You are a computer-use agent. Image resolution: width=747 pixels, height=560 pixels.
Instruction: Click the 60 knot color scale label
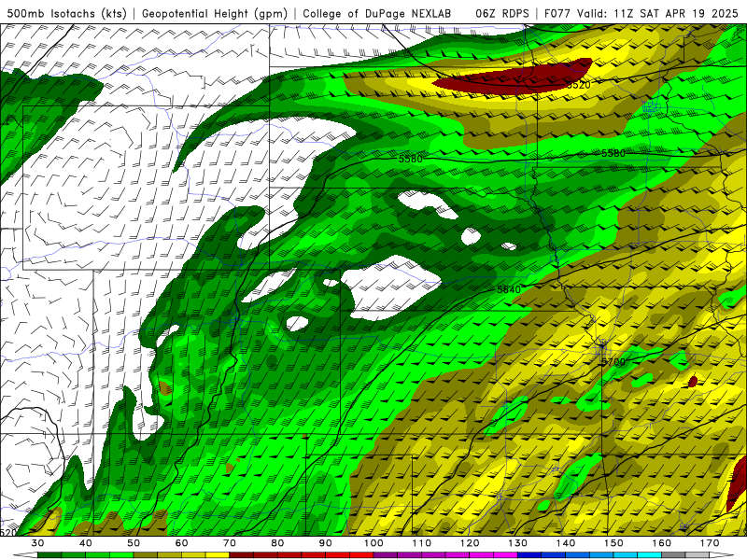181,543
